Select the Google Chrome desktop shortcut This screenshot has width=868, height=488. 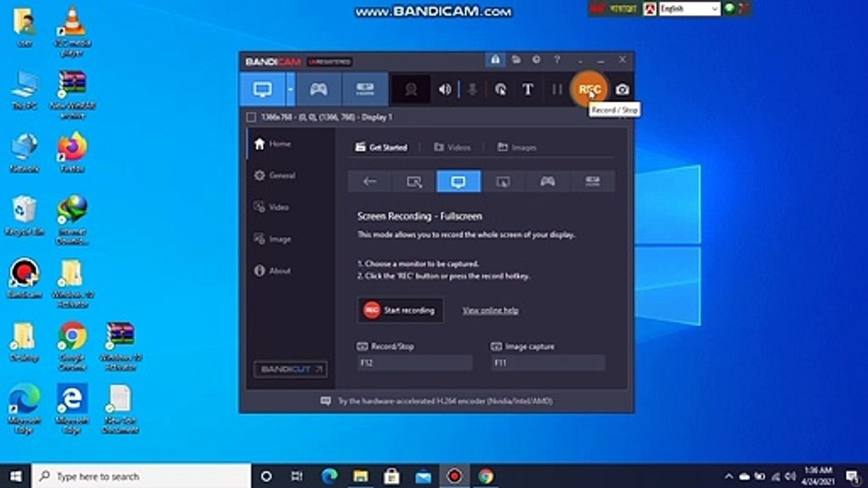[x=73, y=346]
